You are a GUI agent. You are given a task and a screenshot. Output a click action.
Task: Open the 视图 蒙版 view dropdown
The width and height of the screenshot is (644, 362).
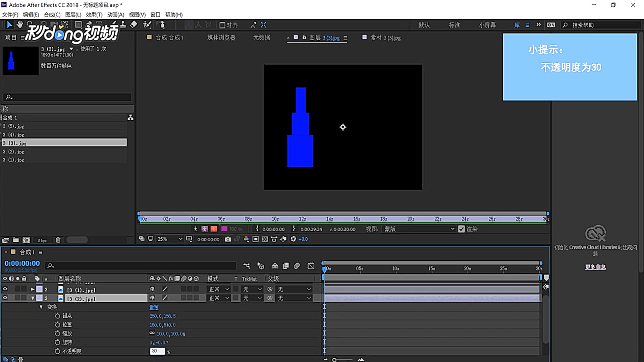[419, 229]
